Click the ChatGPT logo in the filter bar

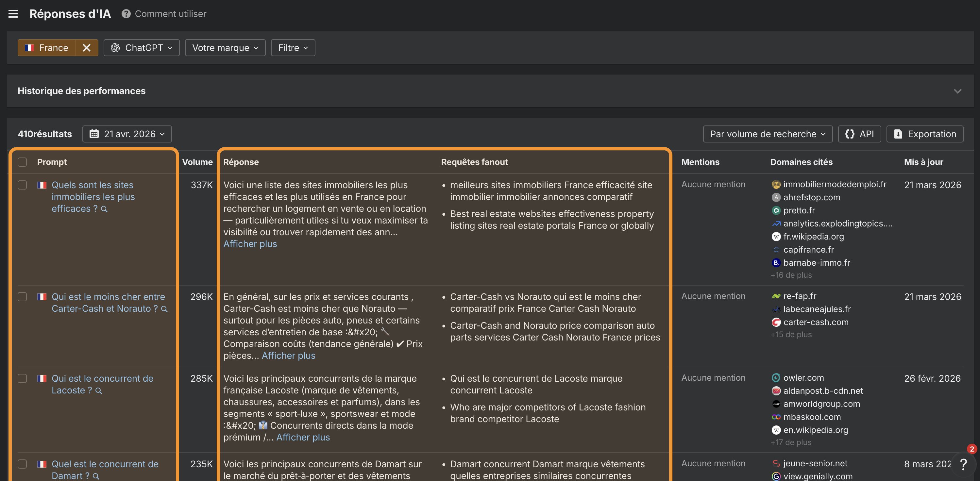(116, 47)
